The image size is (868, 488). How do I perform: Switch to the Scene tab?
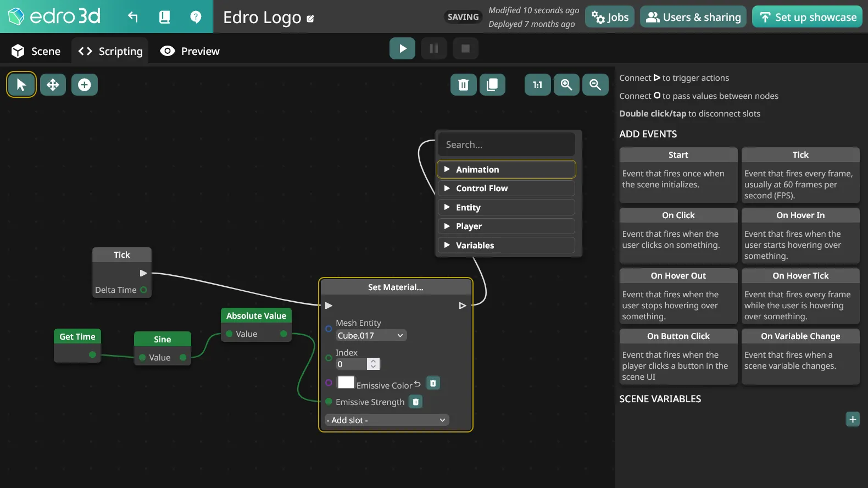36,51
